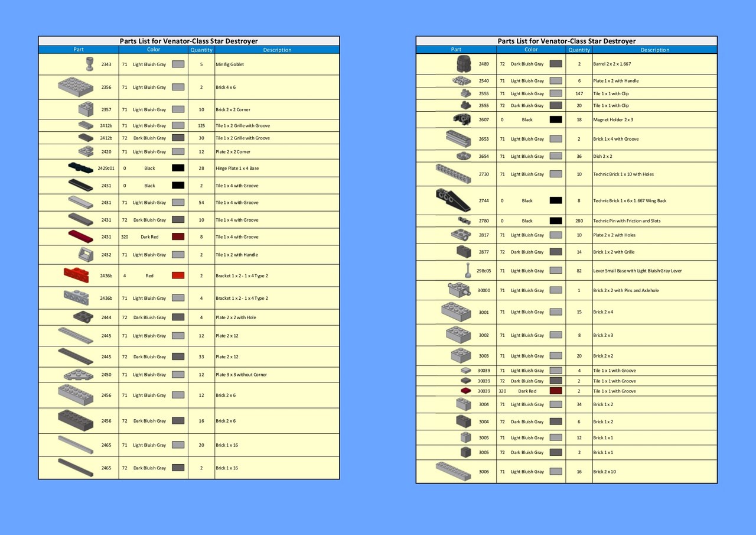Click the quantity value 82
Screen dimensions: 756x535
click(x=579, y=271)
